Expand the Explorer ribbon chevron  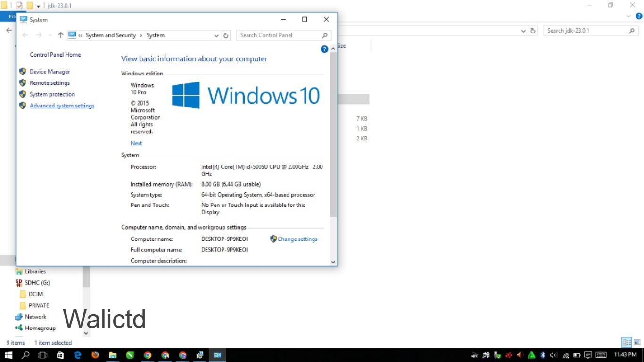pyautogui.click(x=628, y=16)
